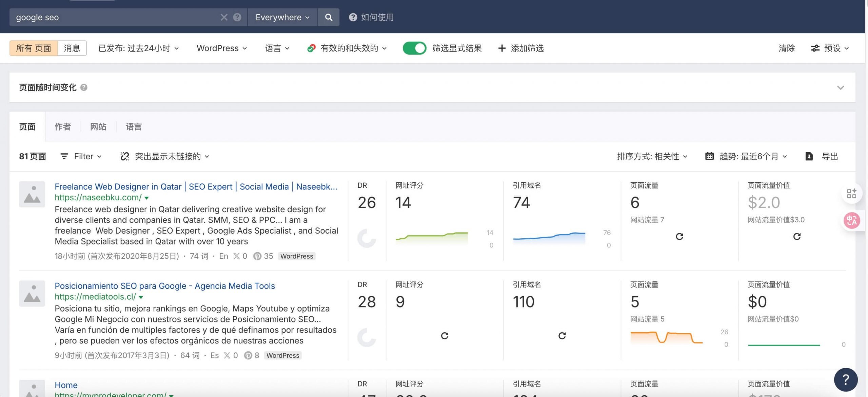Open the floating help question button
This screenshot has width=868, height=397.
(x=846, y=379)
